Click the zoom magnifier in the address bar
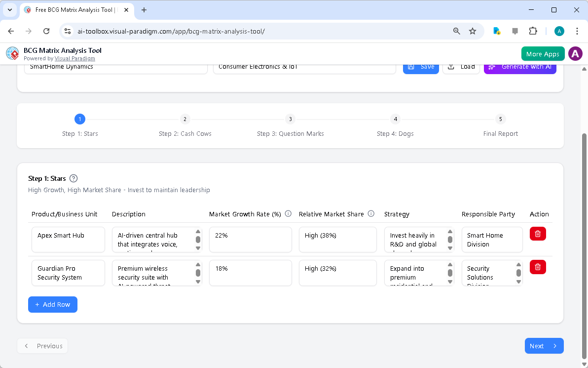 point(456,31)
